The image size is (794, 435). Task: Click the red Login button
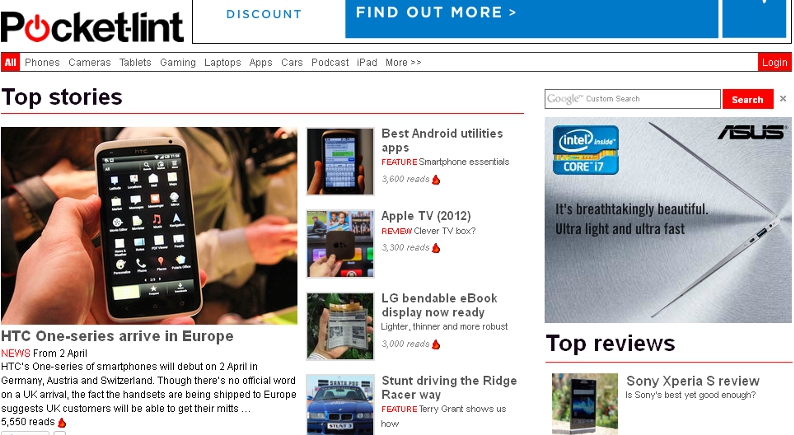point(775,62)
